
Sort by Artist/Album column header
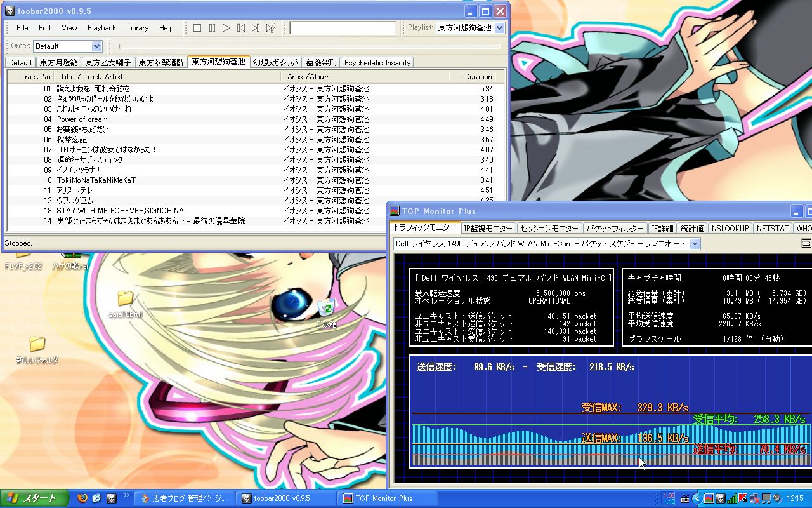364,77
